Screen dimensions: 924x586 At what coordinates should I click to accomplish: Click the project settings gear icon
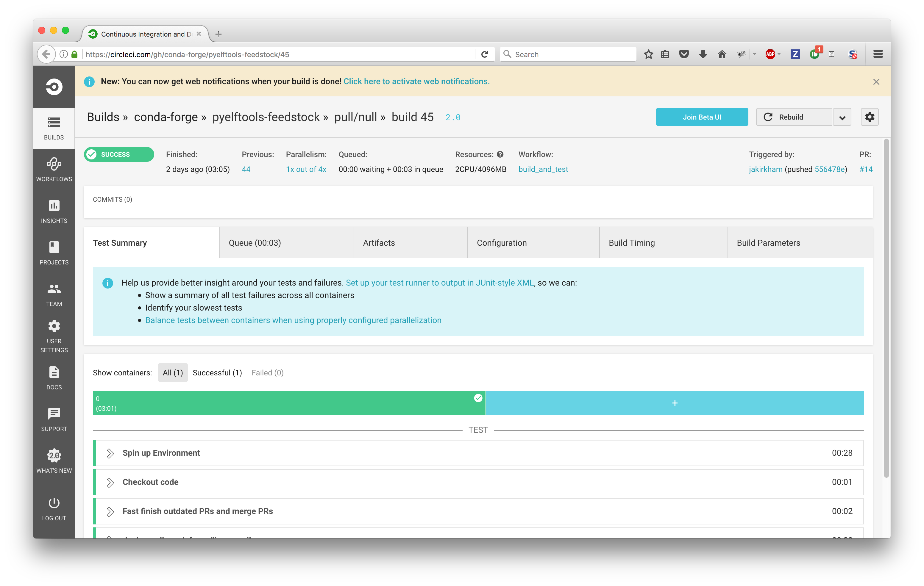tap(869, 117)
